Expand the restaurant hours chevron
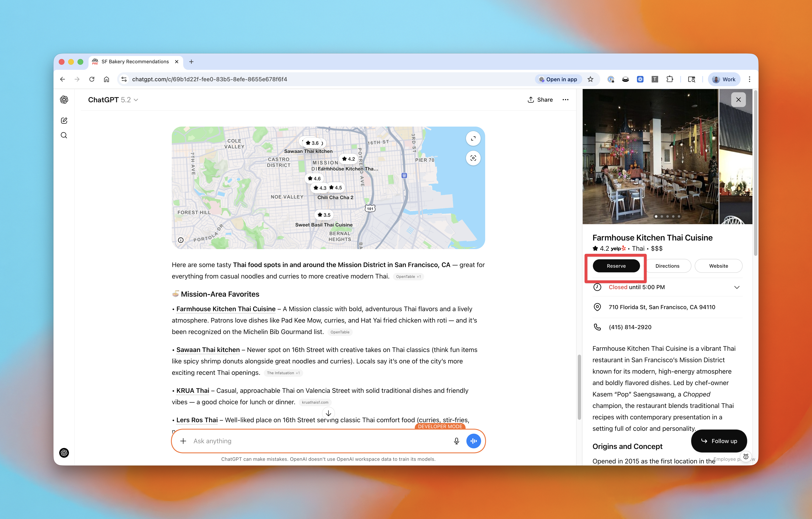The width and height of the screenshot is (812, 519). 737,287
